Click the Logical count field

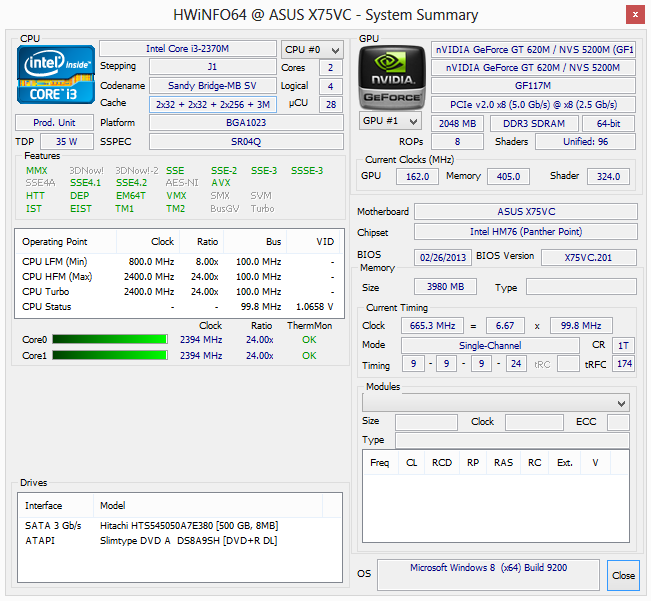pyautogui.click(x=330, y=86)
